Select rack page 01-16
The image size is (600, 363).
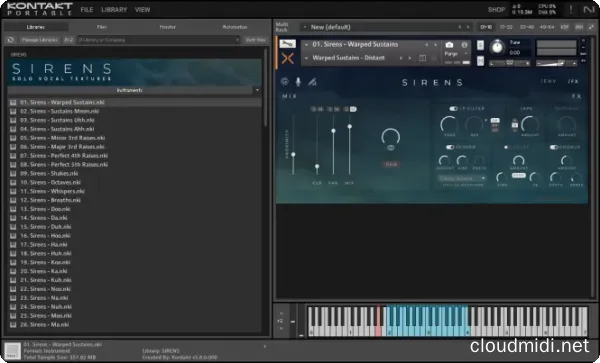pyautogui.click(x=486, y=27)
